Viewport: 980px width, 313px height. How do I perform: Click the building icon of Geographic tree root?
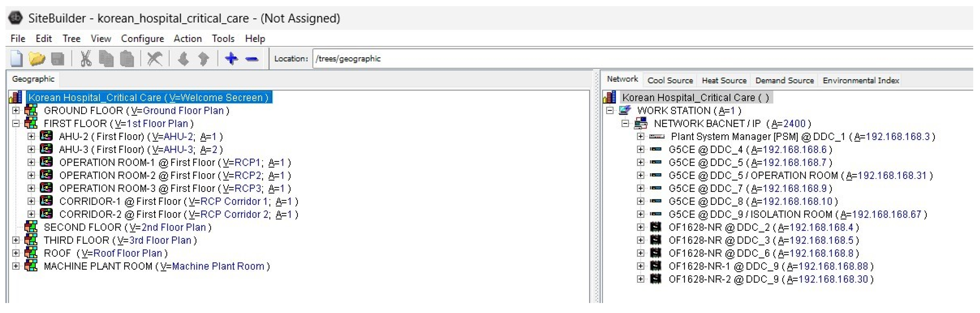[15, 97]
